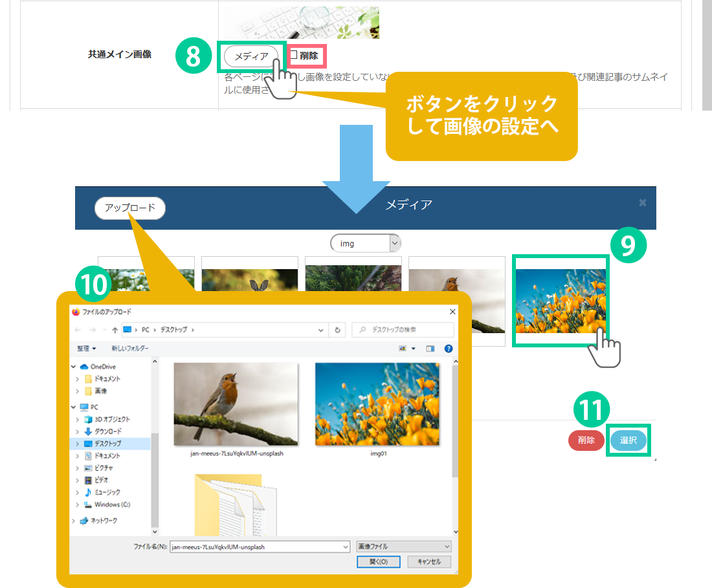Open the help icon in the file dialog
Viewport: 712px width, 588px height.
448,349
